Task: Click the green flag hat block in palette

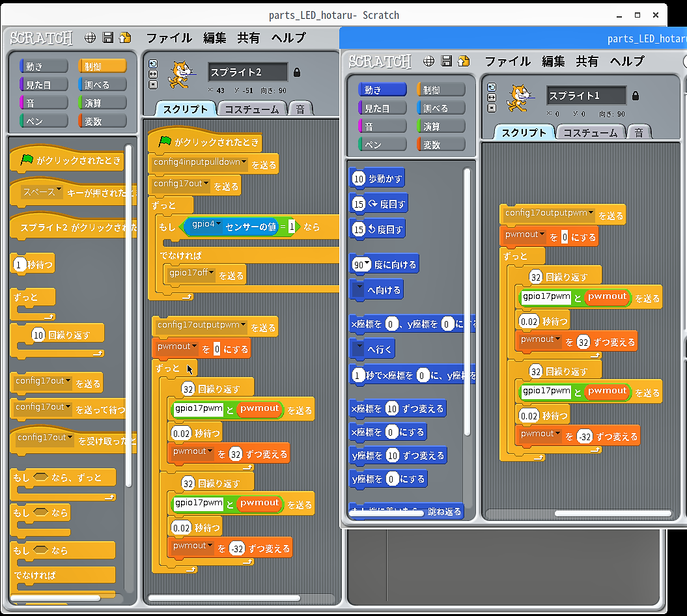Action: click(x=66, y=160)
